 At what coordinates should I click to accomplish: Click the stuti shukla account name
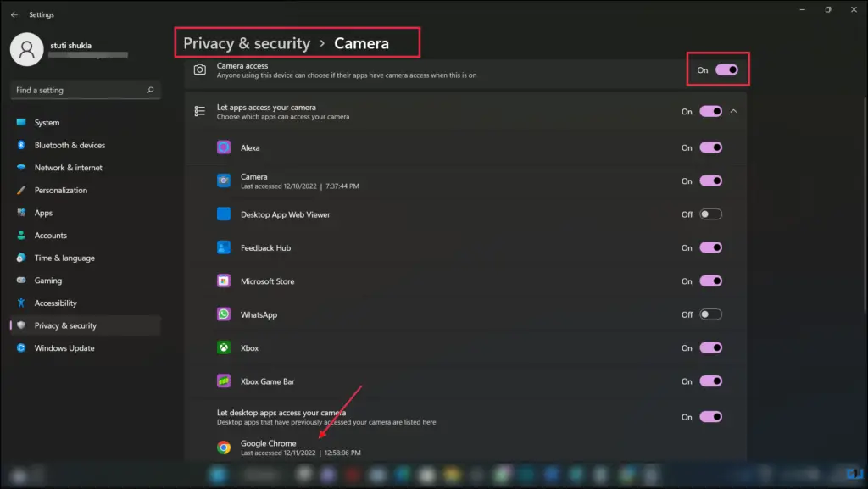coord(71,46)
